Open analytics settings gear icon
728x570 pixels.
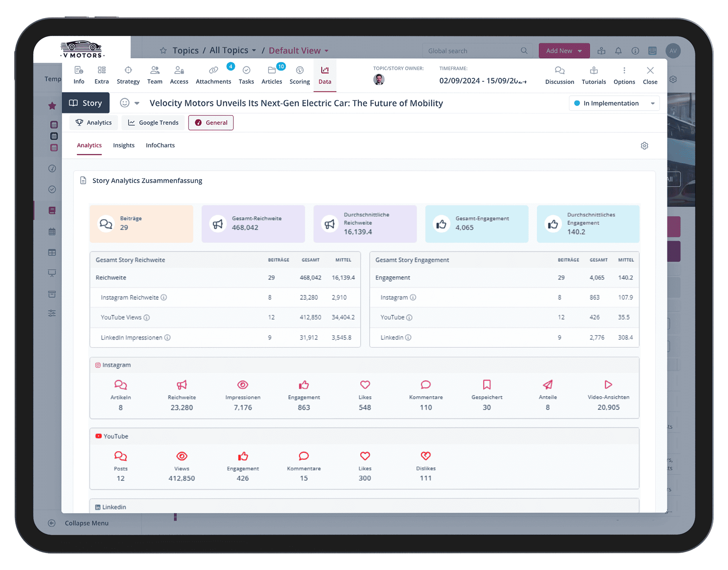(644, 146)
